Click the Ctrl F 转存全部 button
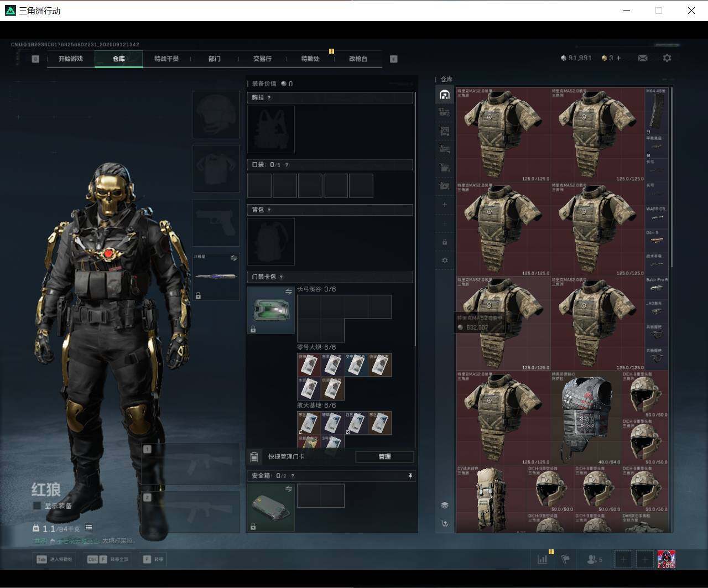708x588 pixels. pyautogui.click(x=108, y=559)
